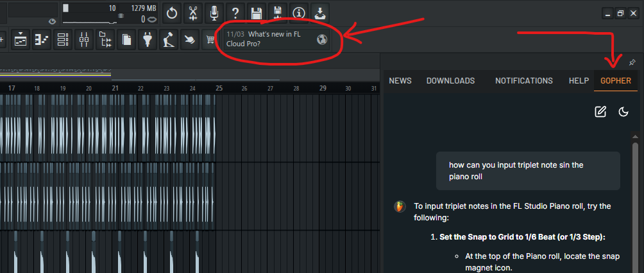Click bar 23 on the timeline ruler
The image size is (644, 273).
click(x=166, y=89)
